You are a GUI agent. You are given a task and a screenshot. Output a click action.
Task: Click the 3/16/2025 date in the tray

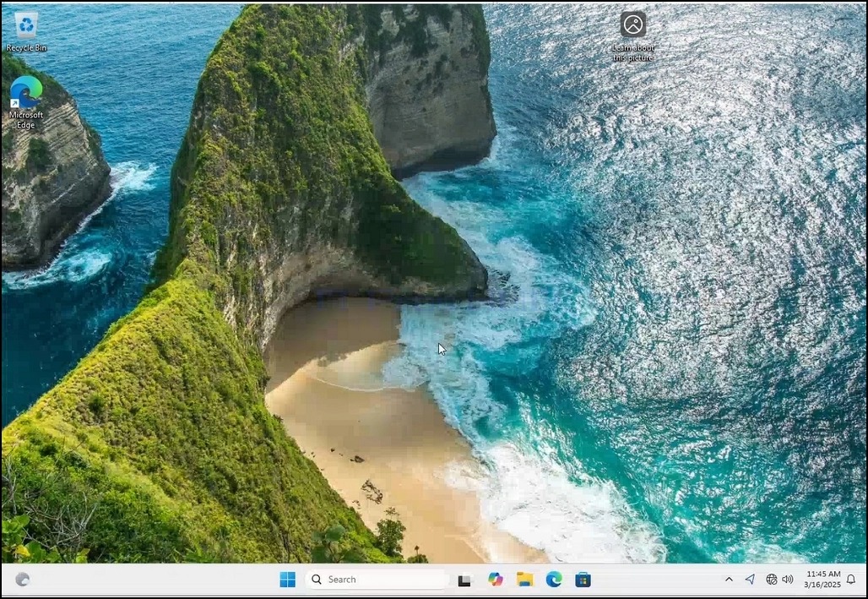tap(822, 585)
